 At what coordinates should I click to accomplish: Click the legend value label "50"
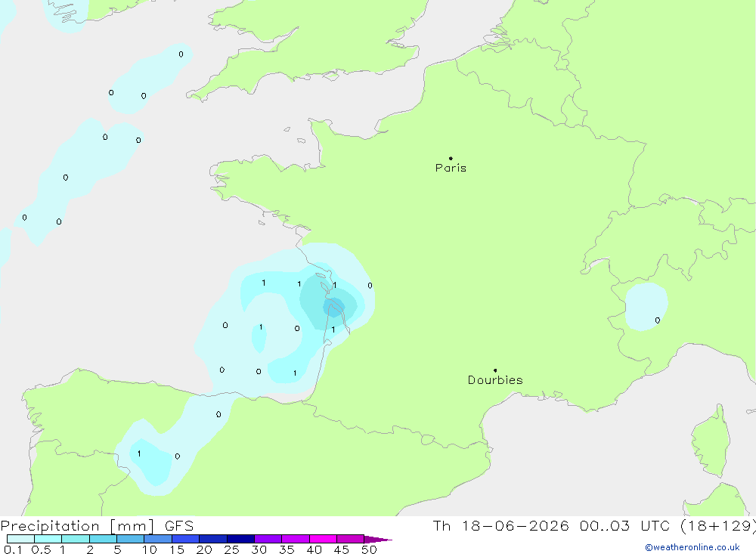(369, 549)
